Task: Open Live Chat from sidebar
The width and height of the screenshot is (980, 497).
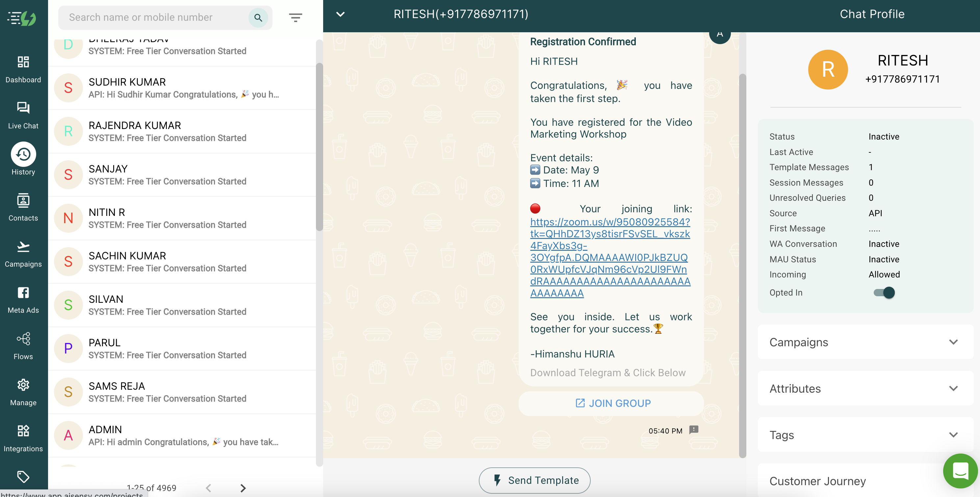Action: [x=23, y=115]
